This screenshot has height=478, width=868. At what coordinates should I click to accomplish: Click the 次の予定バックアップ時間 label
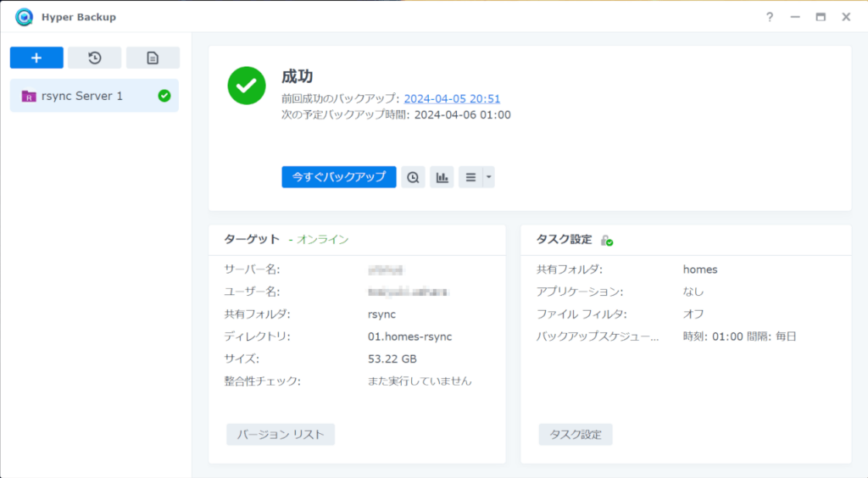[x=346, y=115]
